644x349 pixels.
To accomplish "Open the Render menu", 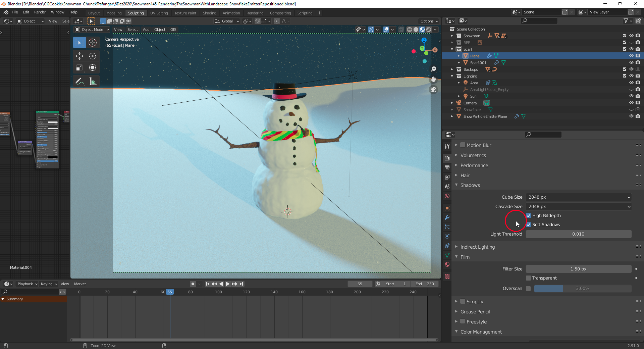I will 40,12.
